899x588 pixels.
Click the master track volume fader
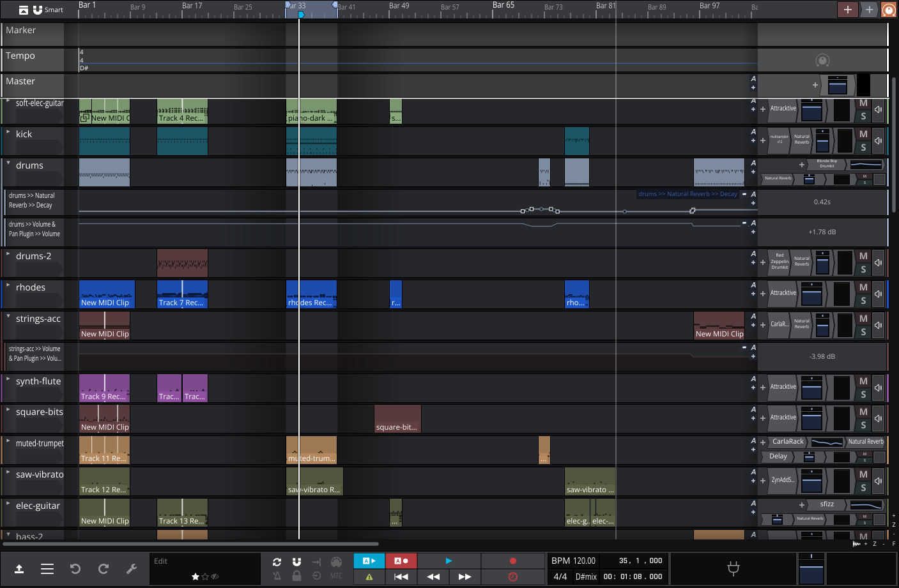click(837, 85)
